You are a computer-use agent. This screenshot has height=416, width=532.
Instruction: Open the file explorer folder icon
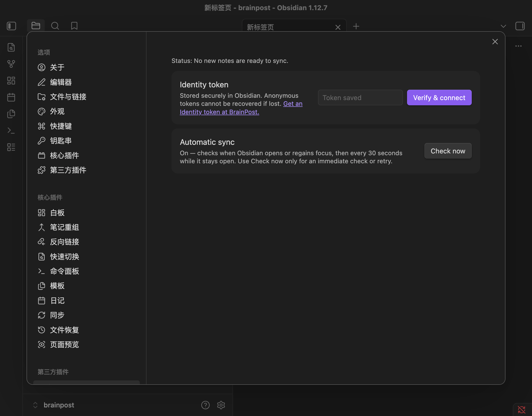36,26
